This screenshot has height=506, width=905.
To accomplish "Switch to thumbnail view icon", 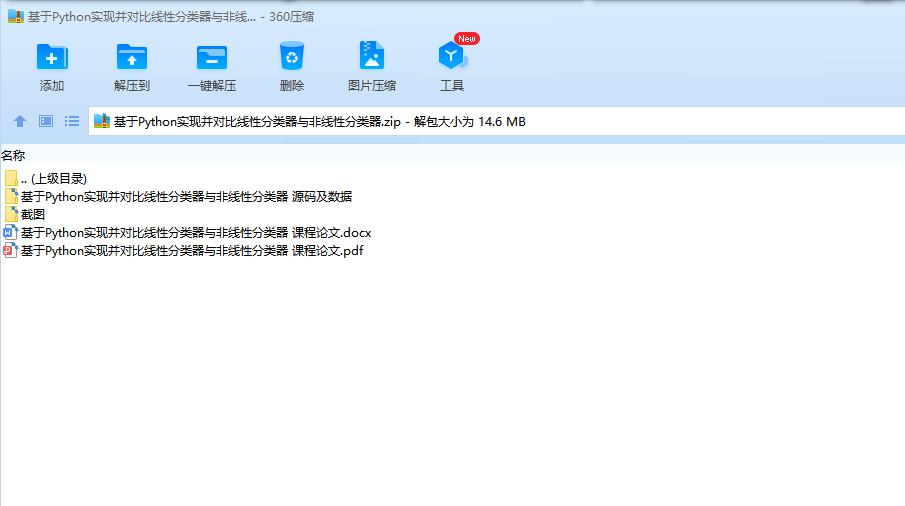I will point(46,121).
